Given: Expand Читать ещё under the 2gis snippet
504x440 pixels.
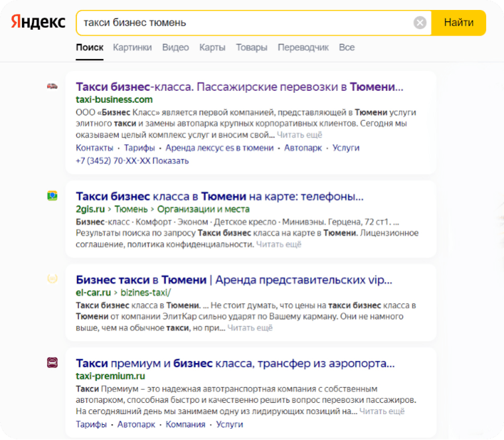Looking at the screenshot, I should pyautogui.click(x=279, y=244).
